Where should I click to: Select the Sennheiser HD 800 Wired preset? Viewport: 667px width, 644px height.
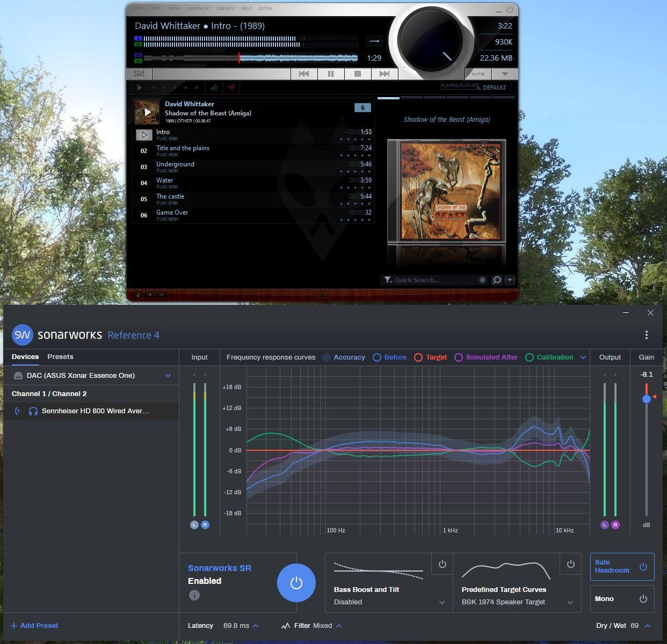[x=91, y=411]
